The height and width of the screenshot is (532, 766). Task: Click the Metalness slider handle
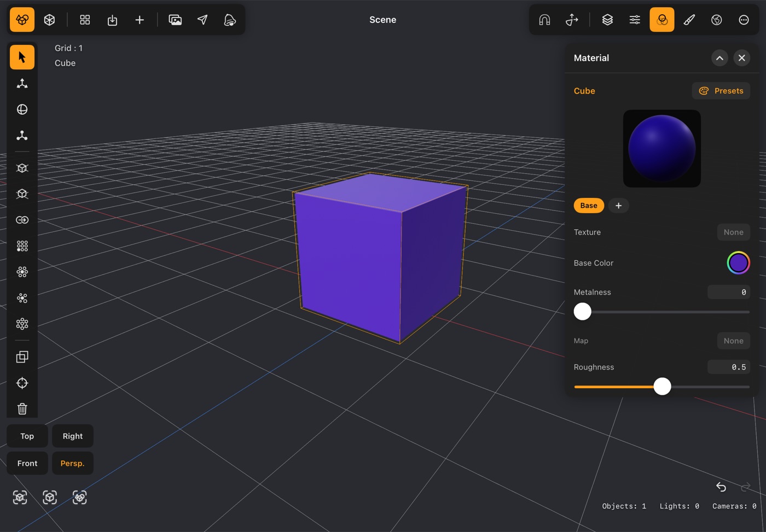(583, 312)
